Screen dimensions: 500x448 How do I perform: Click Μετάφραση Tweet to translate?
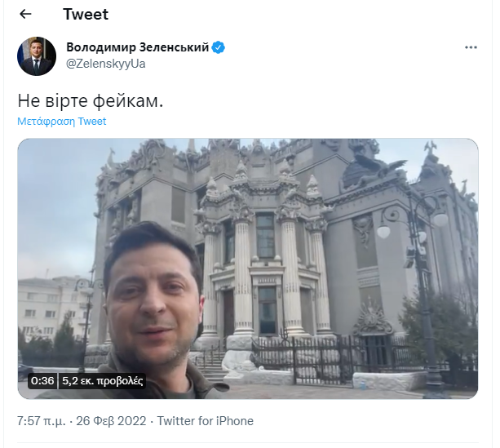(61, 122)
